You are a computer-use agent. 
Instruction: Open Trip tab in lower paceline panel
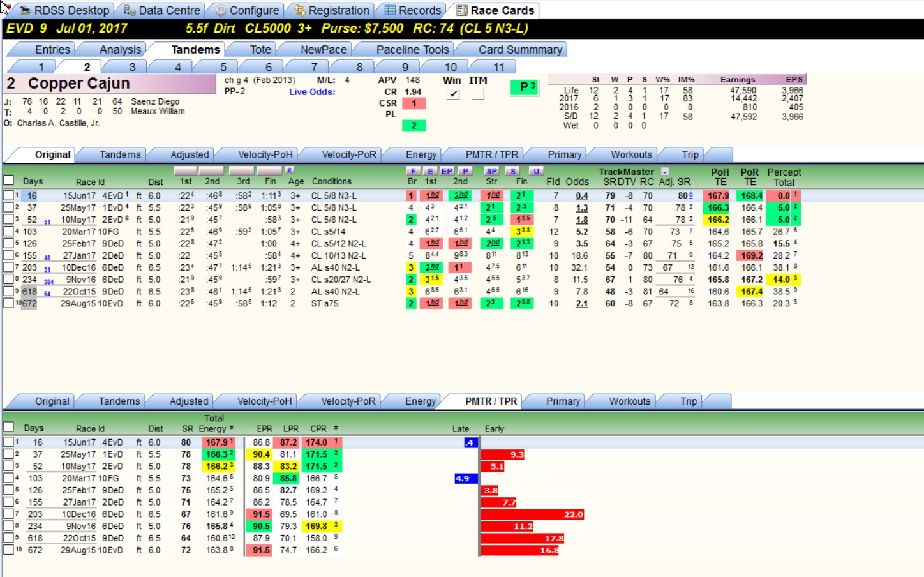point(689,401)
